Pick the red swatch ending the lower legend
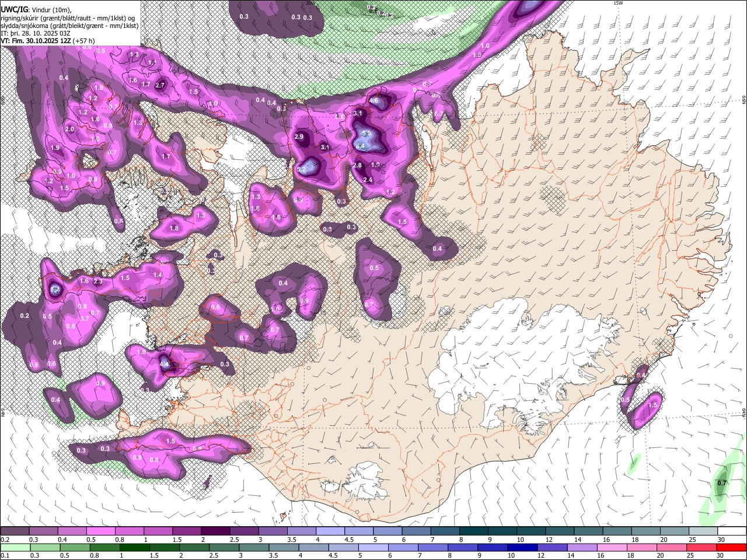This screenshot has height=560, width=747. (x=732, y=547)
